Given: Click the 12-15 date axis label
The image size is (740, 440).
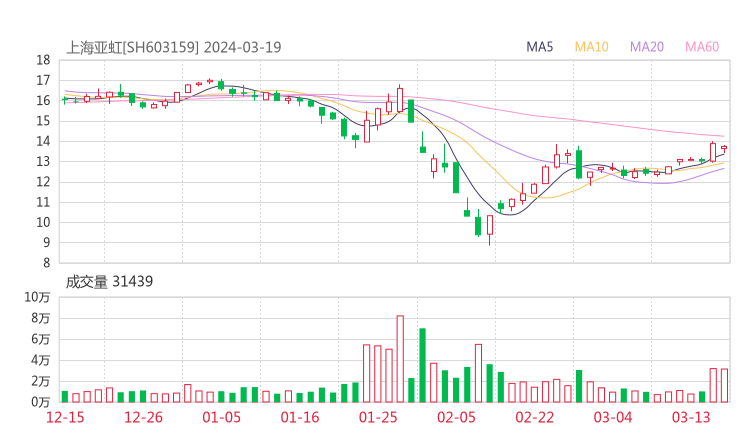Looking at the screenshot, I should [x=65, y=417].
